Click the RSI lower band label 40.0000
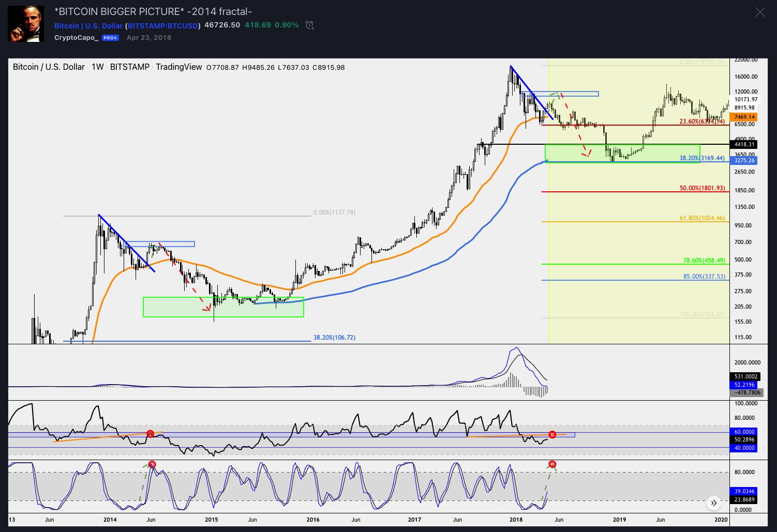The image size is (777, 532). [744, 448]
